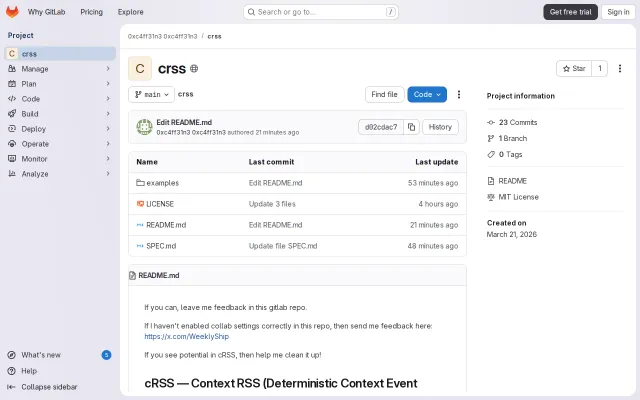Viewport: 640px width, 400px height.
Task: Click the SPEC.md markdown file icon
Action: [x=140, y=246]
